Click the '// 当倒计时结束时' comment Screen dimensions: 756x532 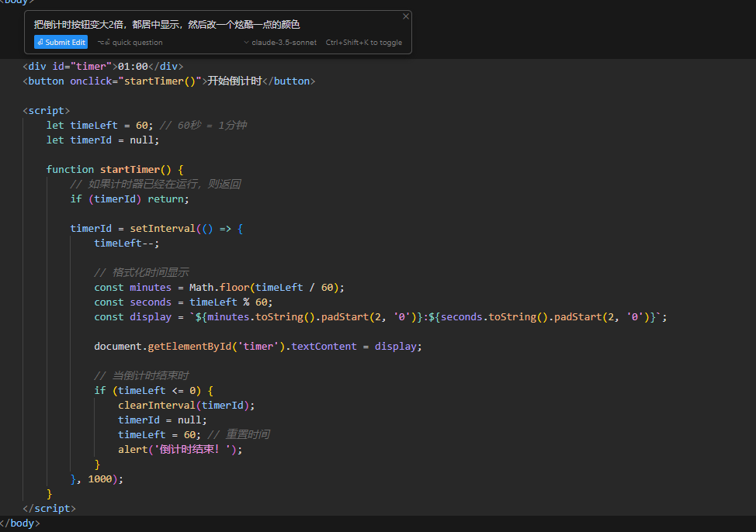141,376
